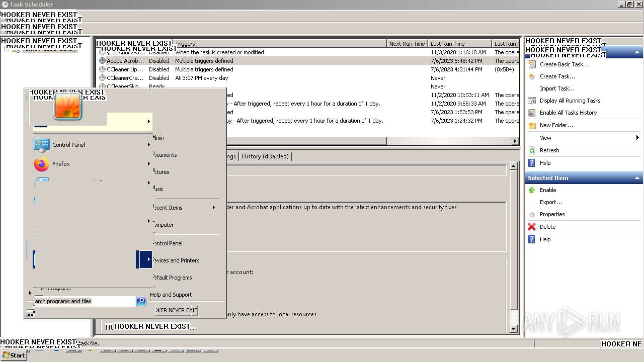Click Import Task action
Image resolution: width=644 pixels, height=362 pixels.
point(557,88)
